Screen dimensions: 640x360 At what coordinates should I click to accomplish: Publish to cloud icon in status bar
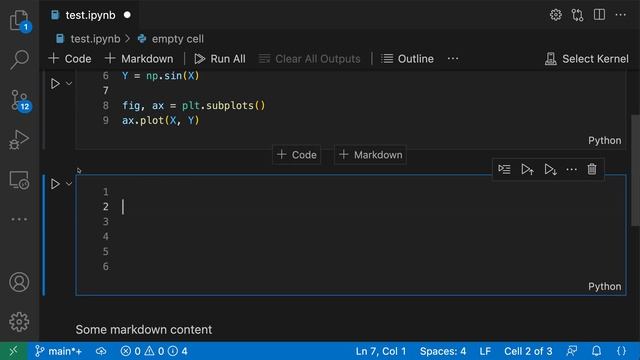(x=101, y=351)
